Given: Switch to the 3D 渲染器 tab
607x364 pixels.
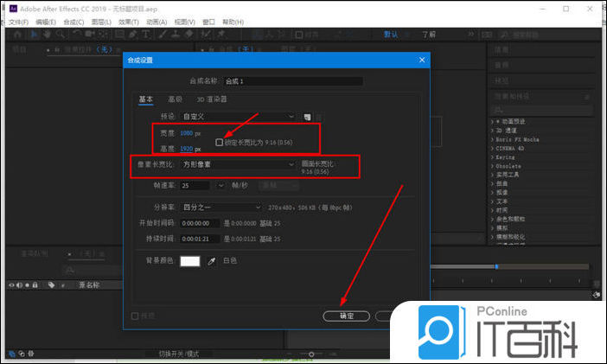Looking at the screenshot, I should pos(212,99).
